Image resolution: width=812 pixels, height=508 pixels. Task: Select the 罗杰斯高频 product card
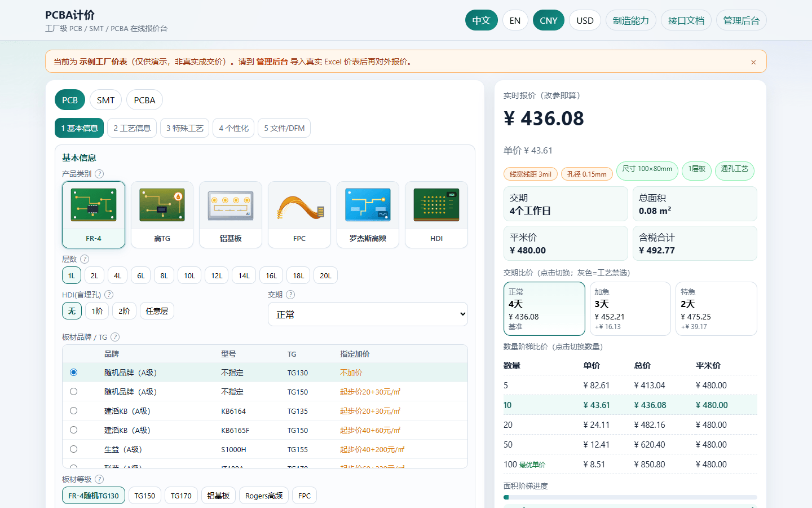pyautogui.click(x=368, y=214)
